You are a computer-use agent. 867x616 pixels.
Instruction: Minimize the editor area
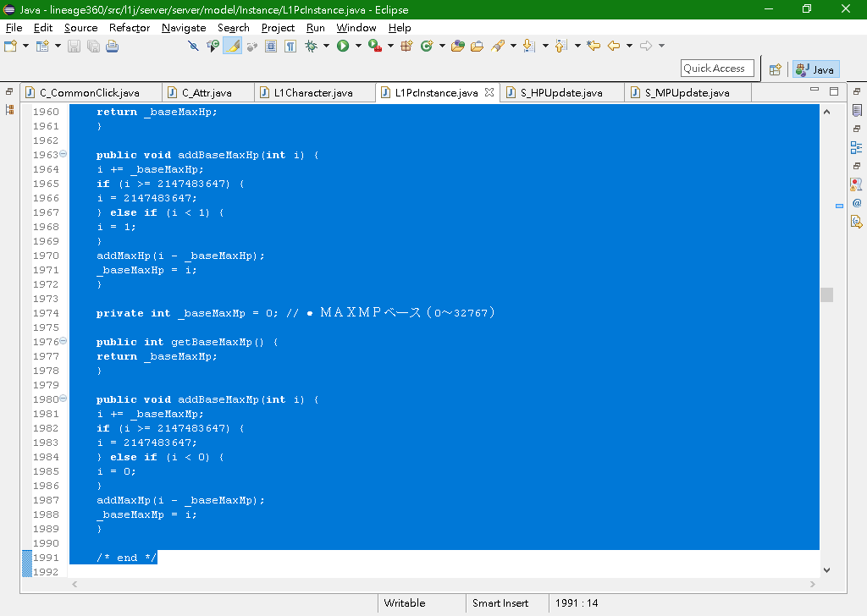(815, 89)
